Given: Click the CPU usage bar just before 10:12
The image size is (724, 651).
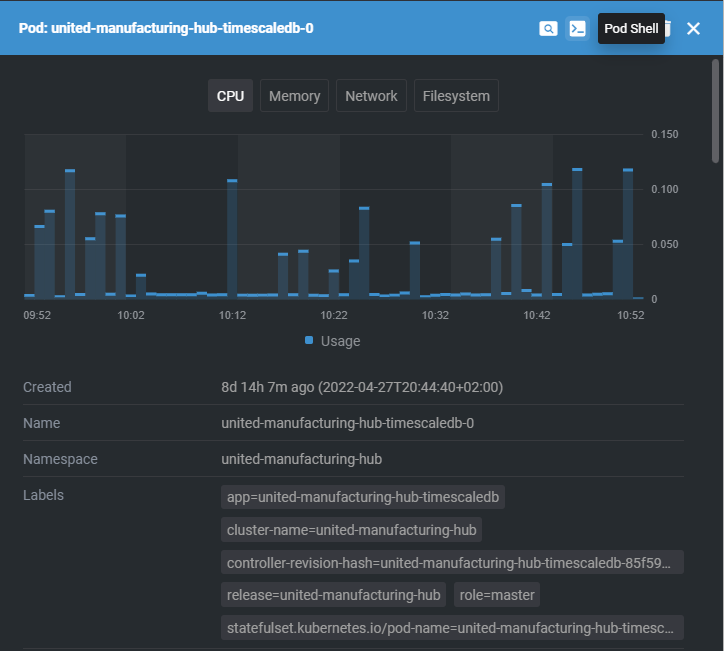Looking at the screenshot, I should tap(232, 240).
